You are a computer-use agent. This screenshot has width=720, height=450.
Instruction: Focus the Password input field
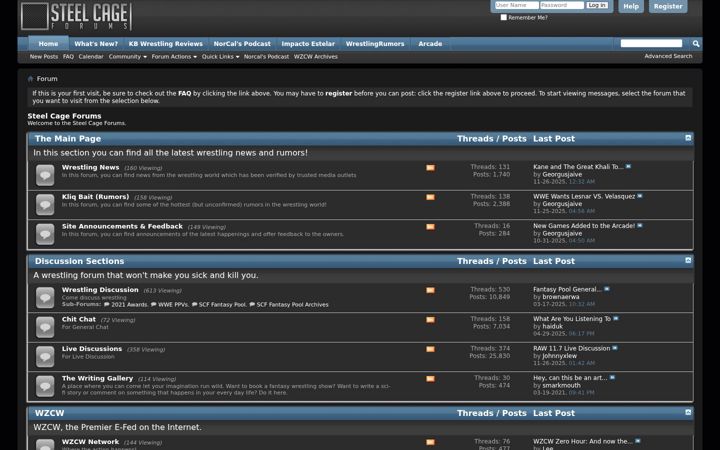562,5
